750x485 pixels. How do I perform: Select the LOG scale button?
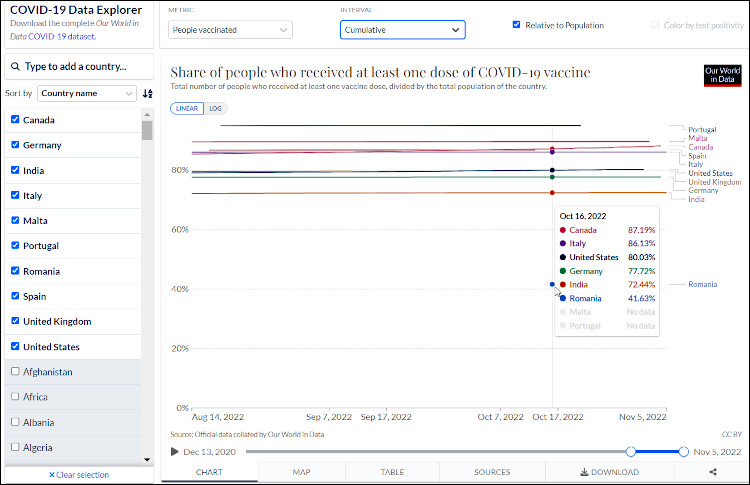pos(216,108)
